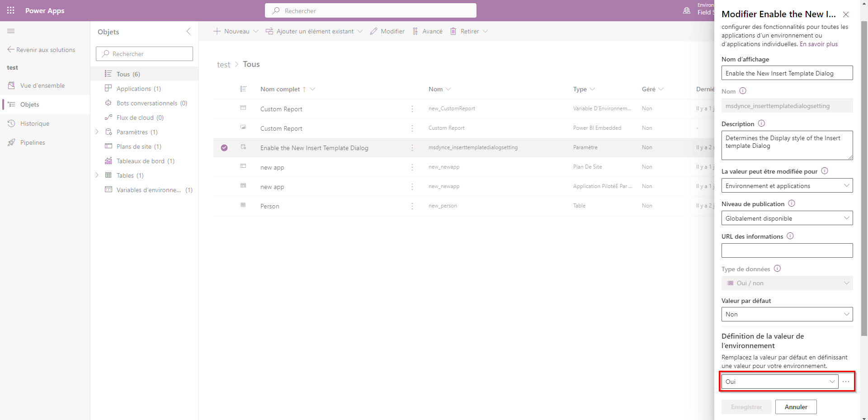Open the Nom column header menu
868x420 pixels.
point(439,89)
